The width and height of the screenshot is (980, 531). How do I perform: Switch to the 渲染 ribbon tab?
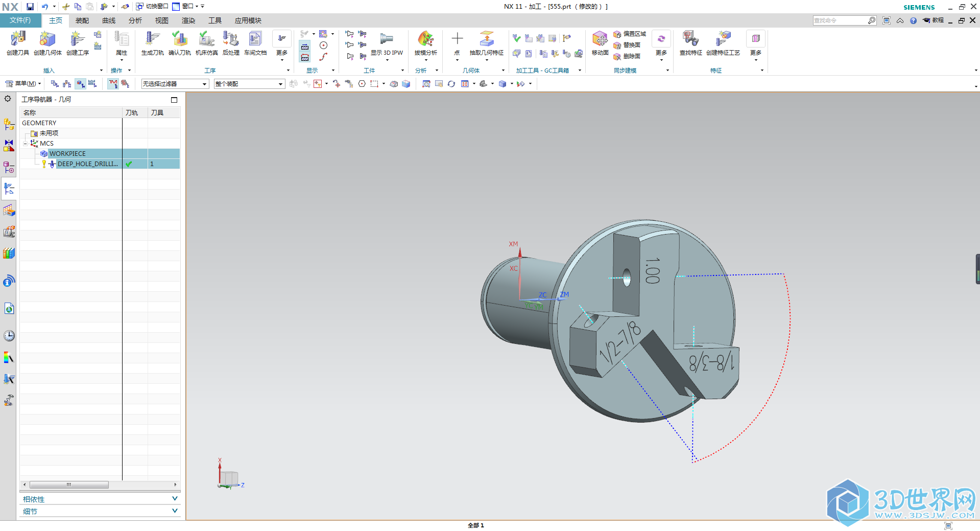pyautogui.click(x=188, y=20)
